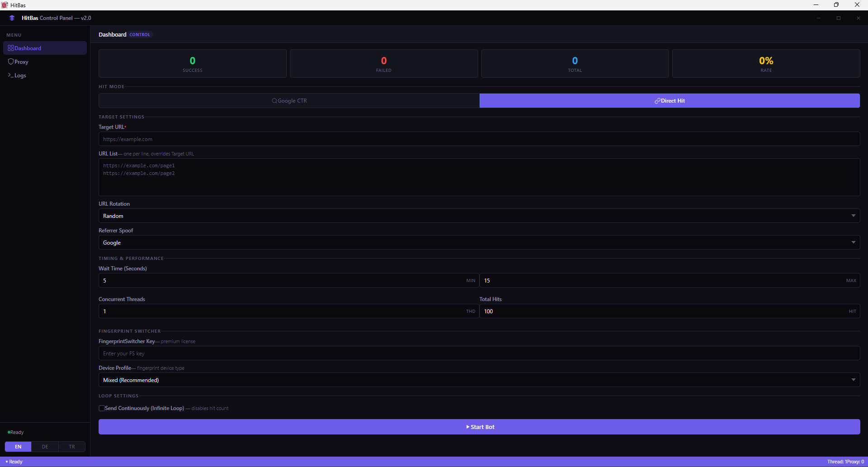Viewport: 868px width, 467px height.
Task: Click the link icon on Direct Hit mode
Action: (x=657, y=101)
